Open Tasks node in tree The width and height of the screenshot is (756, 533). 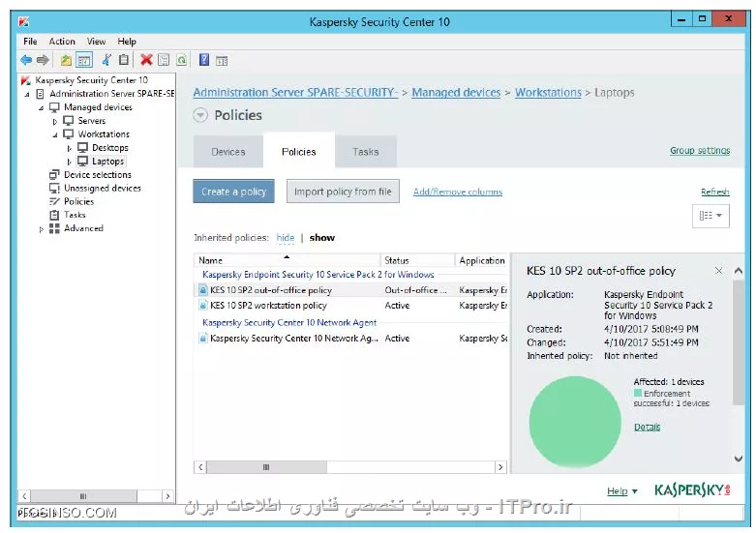pos(75,215)
